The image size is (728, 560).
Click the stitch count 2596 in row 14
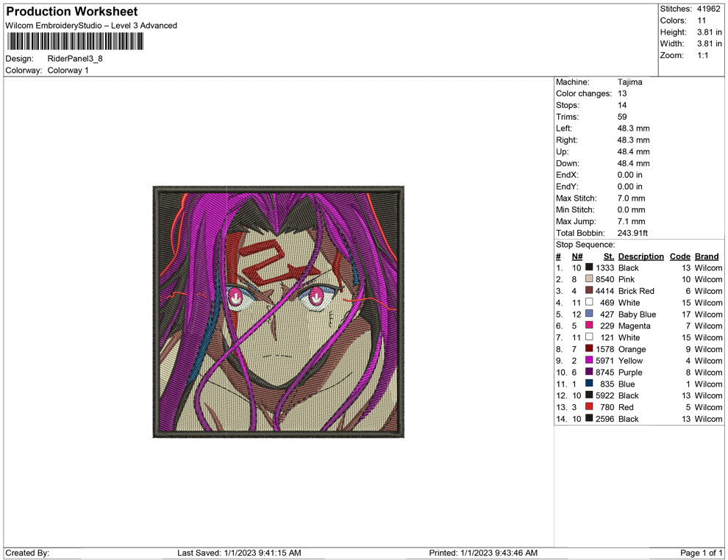(604, 418)
